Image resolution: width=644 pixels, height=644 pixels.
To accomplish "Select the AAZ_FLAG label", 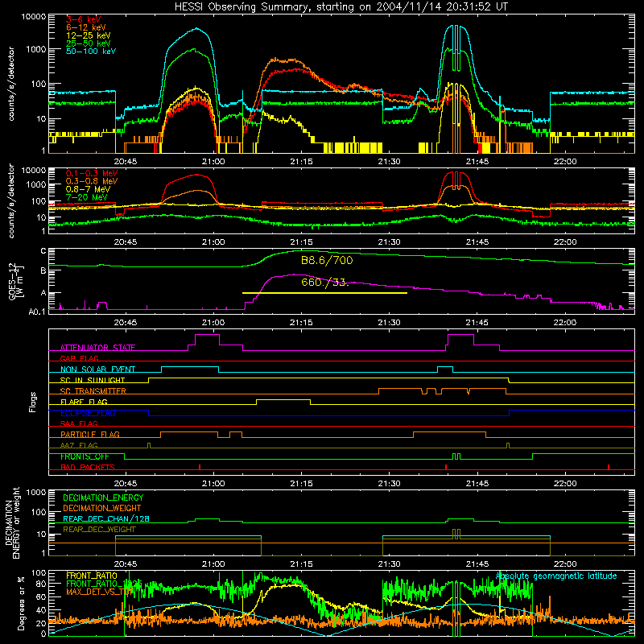I will tap(79, 445).
